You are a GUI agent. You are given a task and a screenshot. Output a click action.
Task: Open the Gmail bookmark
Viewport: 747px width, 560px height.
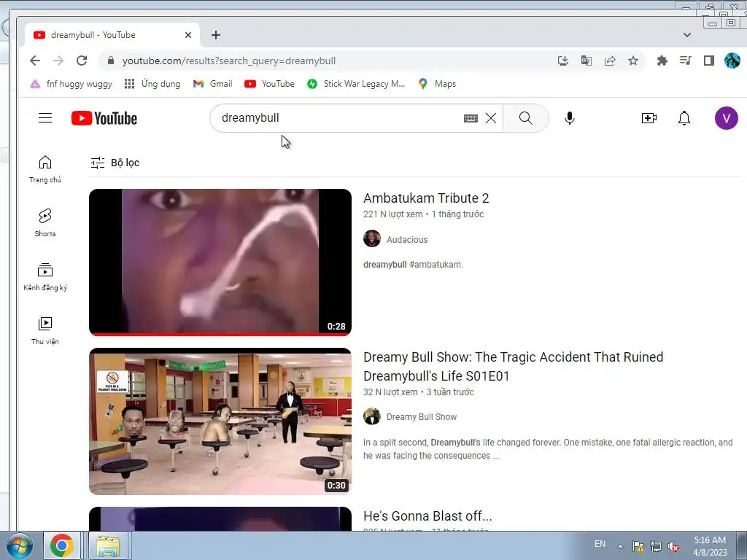[212, 84]
